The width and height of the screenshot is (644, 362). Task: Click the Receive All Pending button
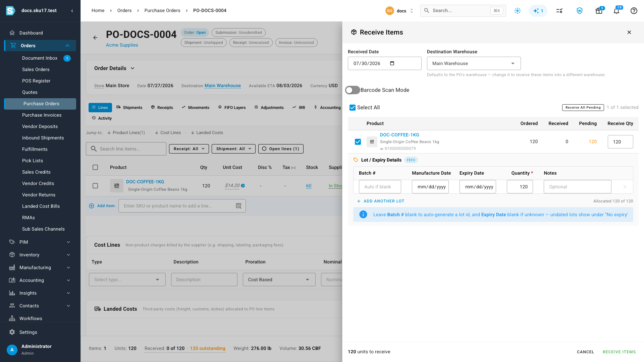pyautogui.click(x=583, y=108)
